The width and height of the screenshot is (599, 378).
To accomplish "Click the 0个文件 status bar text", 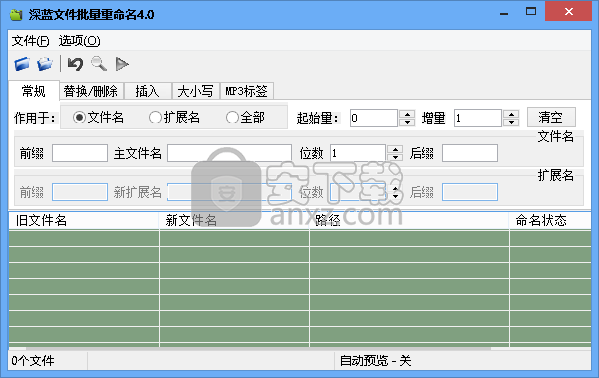I will point(33,361).
